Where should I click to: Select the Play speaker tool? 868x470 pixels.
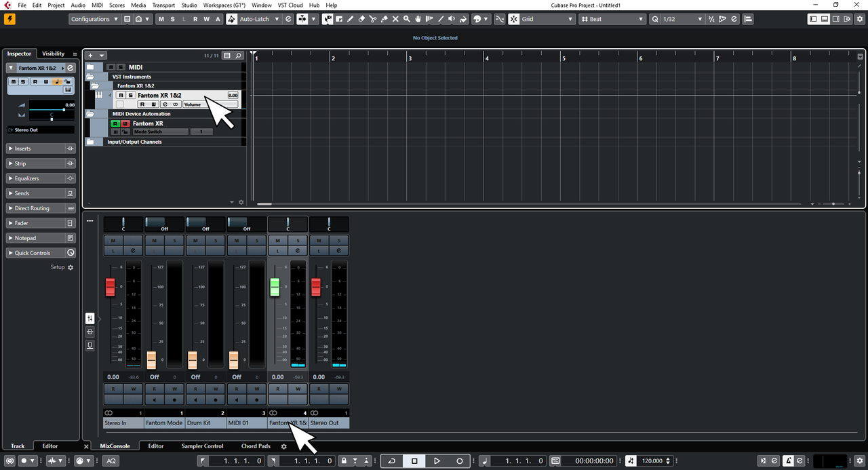452,19
